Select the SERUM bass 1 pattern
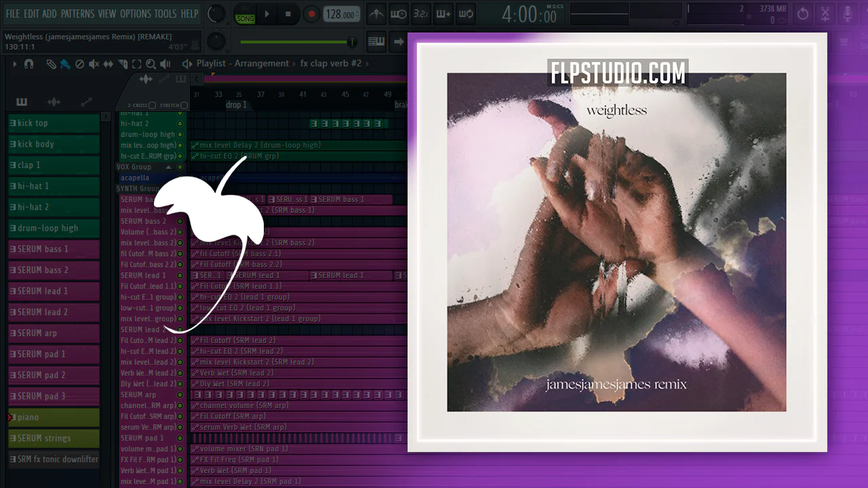Screen dimensions: 868x488 click(54, 249)
